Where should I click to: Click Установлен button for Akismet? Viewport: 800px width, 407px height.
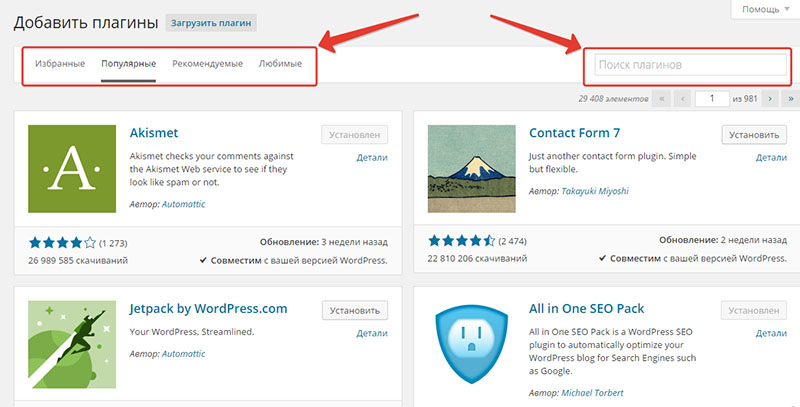pos(354,135)
